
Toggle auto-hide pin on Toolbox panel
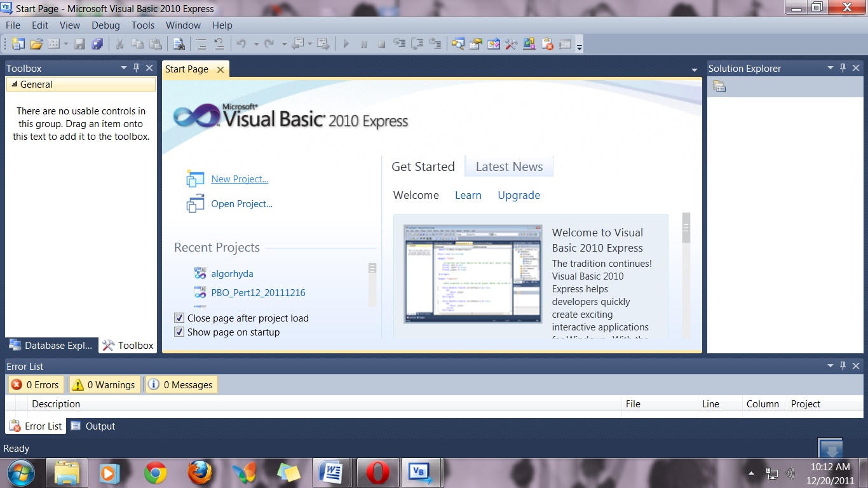(136, 68)
